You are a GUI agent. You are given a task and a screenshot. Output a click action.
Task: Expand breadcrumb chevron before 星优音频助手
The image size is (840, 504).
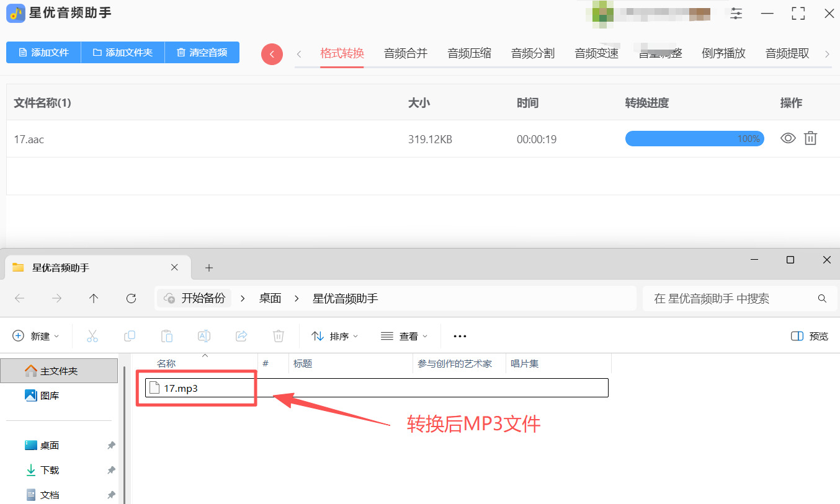[297, 298]
